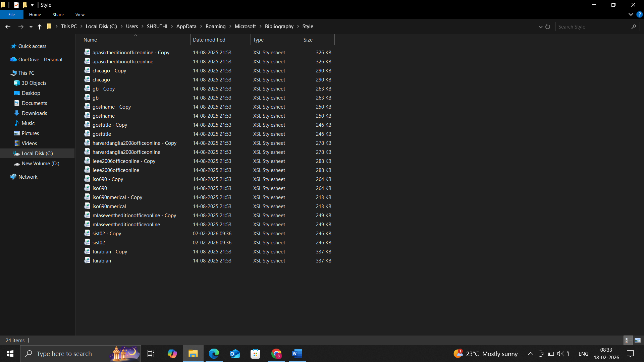This screenshot has width=644, height=362.
Task: Switch to the View tab
Action: click(79, 14)
